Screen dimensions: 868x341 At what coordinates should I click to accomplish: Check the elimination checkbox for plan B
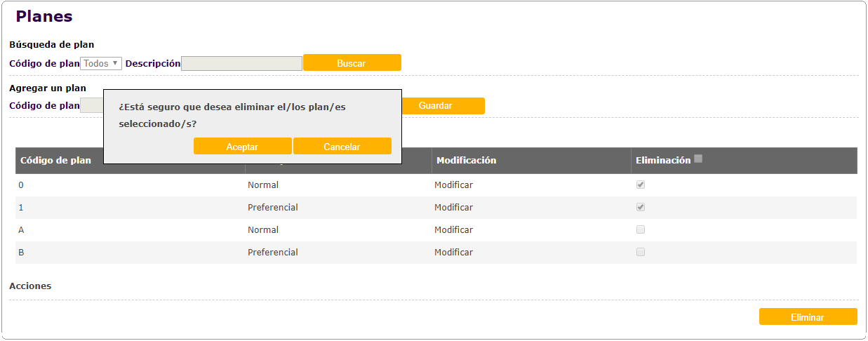point(641,252)
